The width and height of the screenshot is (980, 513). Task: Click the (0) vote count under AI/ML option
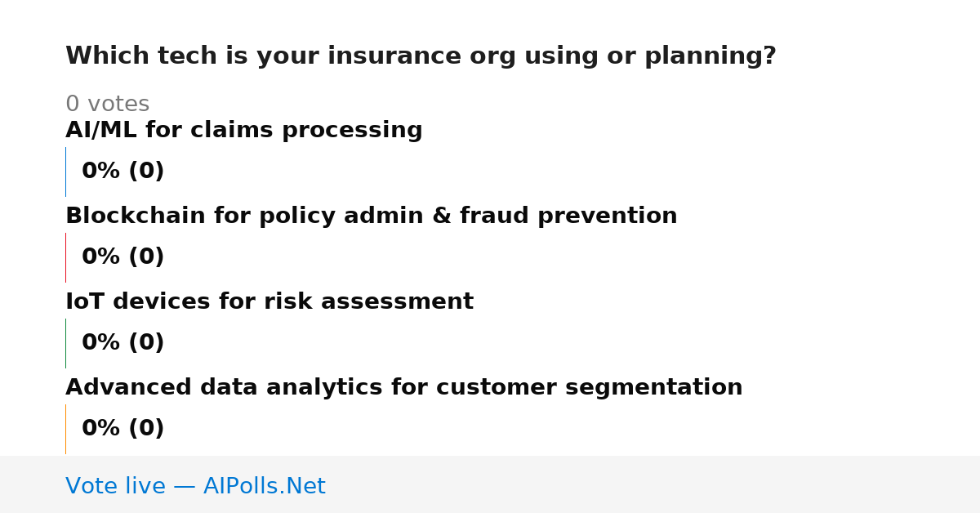pos(146,172)
